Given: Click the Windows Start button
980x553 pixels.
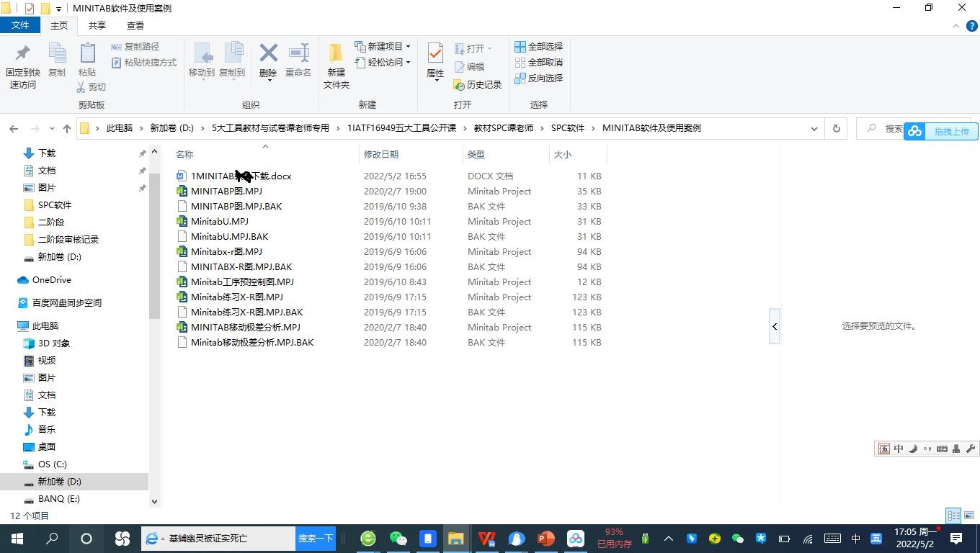Looking at the screenshot, I should click(x=17, y=539).
